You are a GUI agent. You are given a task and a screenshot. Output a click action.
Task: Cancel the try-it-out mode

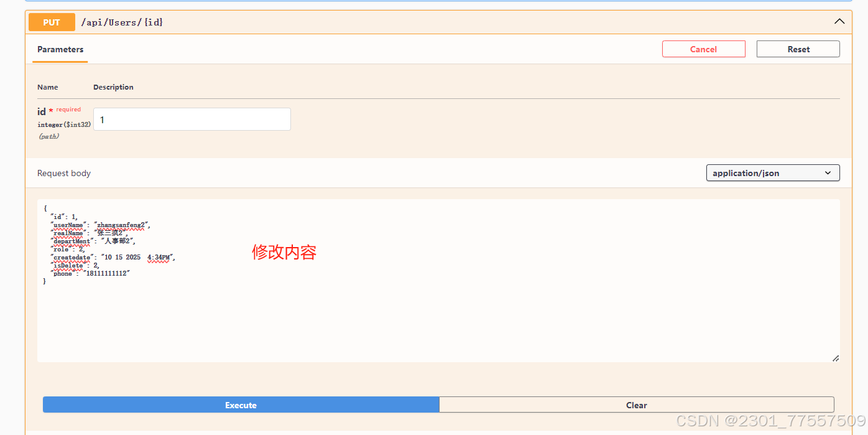703,49
